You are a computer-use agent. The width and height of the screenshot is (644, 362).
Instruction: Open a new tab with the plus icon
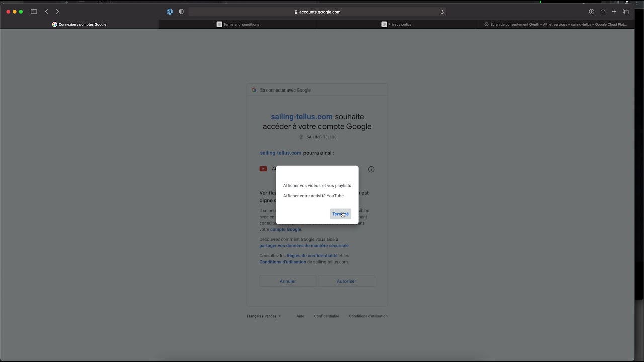(x=614, y=12)
